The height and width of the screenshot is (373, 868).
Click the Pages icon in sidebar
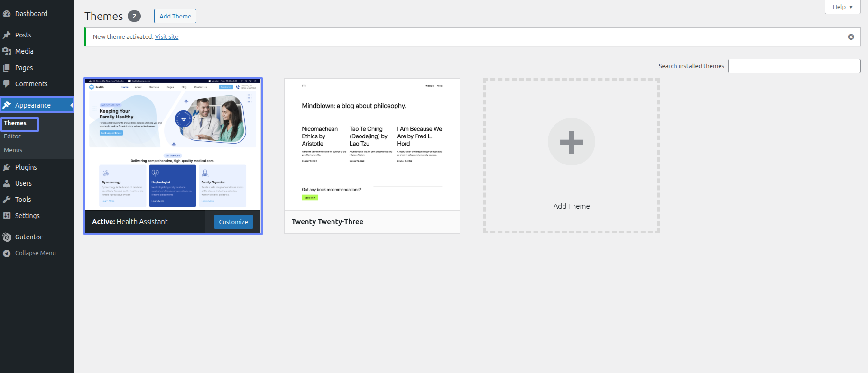pyautogui.click(x=7, y=68)
